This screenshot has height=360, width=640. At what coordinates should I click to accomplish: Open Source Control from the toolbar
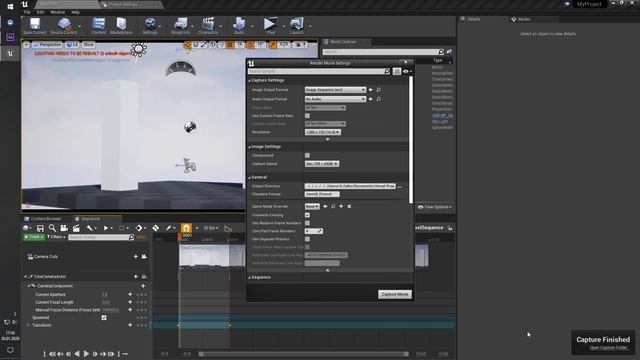coord(64,26)
